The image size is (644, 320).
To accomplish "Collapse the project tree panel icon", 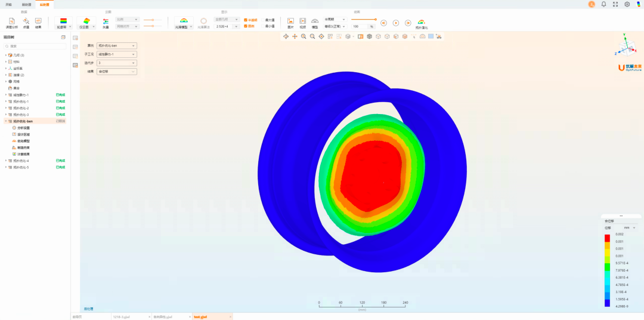I will [63, 37].
